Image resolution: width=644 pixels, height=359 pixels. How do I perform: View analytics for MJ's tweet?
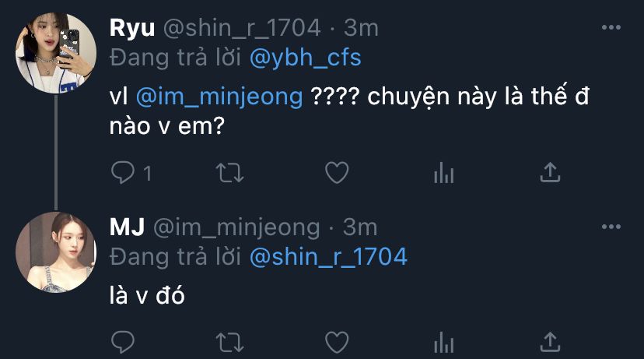coord(443,341)
